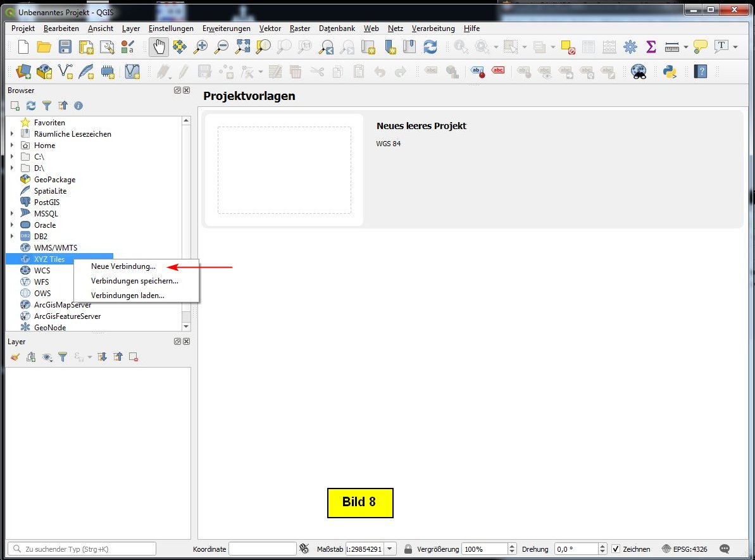
Task: Expand the MSSQL tree node
Action: (12, 214)
